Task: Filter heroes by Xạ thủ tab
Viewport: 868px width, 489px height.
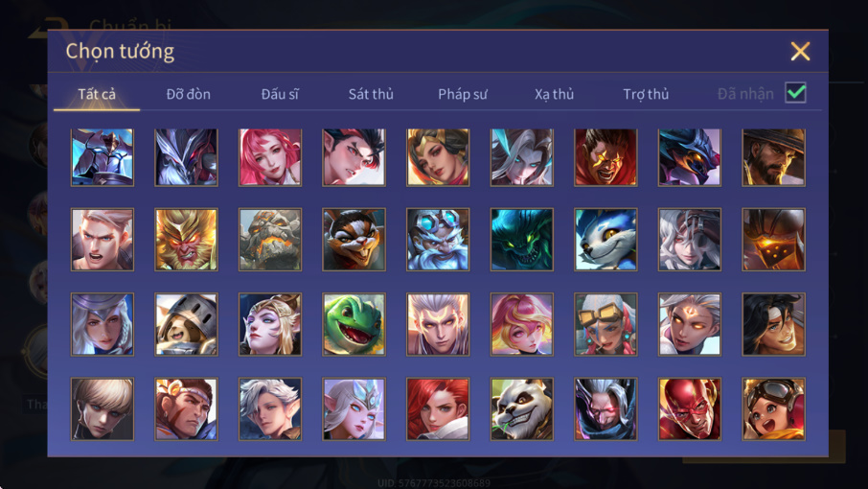Action: coord(554,94)
